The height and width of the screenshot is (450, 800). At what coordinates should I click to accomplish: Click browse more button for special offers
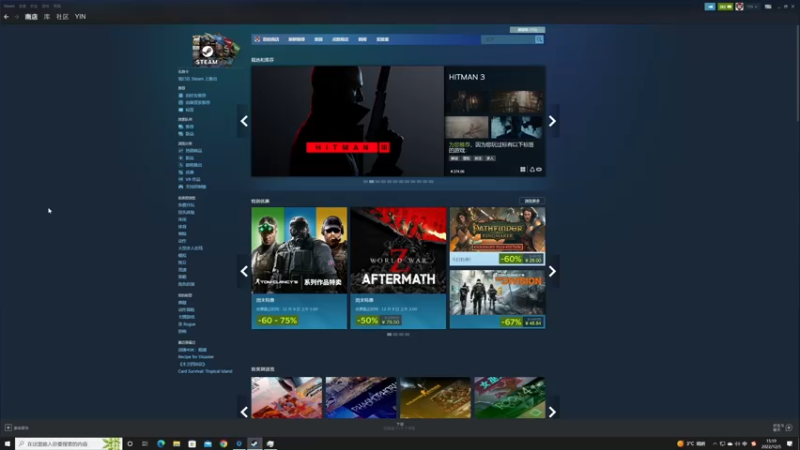pos(532,201)
